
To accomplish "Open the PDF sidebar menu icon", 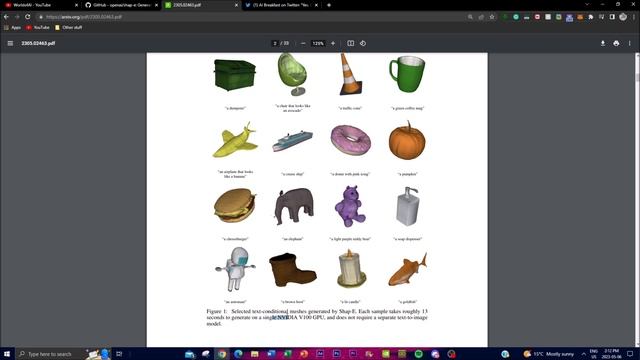I will coord(10,43).
